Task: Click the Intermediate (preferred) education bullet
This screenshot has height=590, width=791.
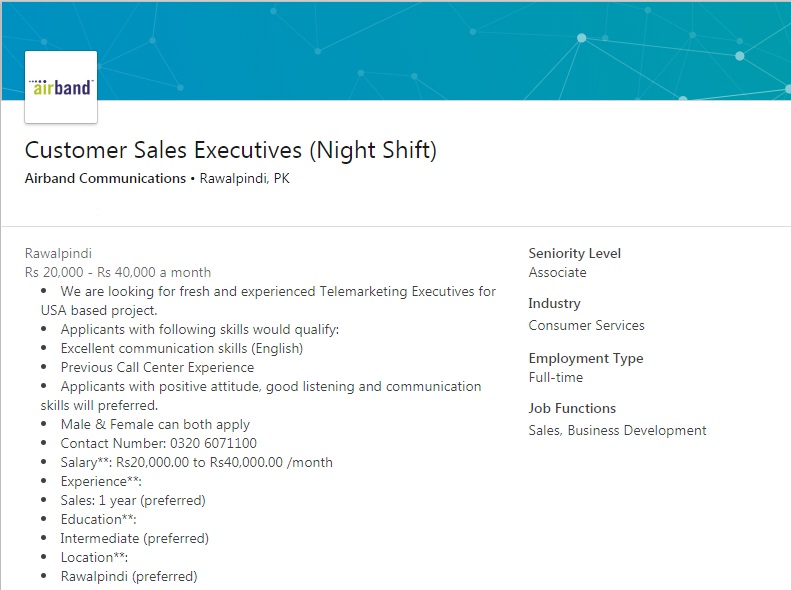Action: click(x=134, y=538)
